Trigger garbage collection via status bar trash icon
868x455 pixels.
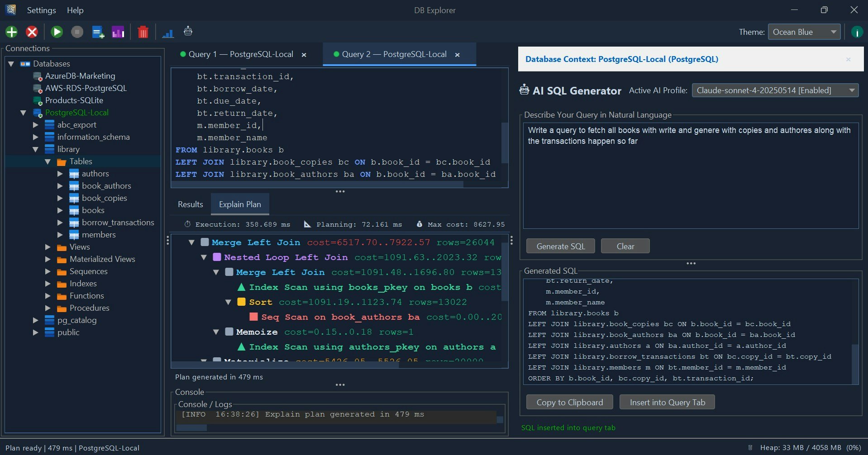(x=750, y=447)
